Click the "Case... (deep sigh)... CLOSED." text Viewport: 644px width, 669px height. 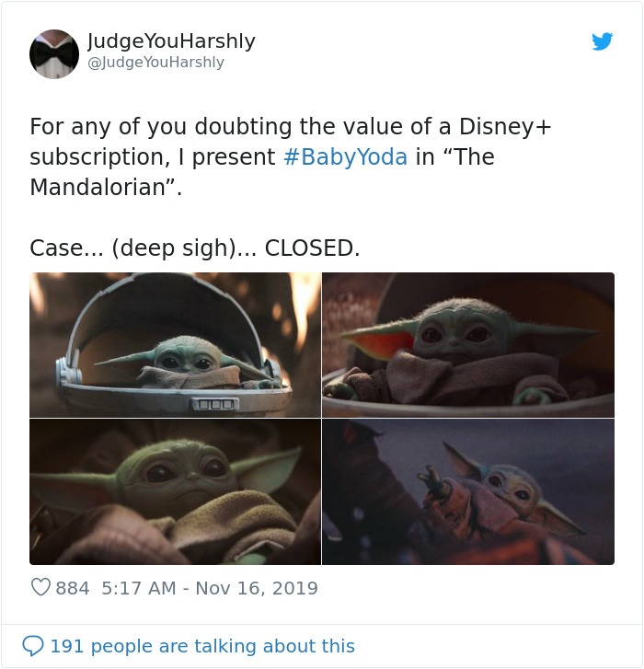point(195,248)
